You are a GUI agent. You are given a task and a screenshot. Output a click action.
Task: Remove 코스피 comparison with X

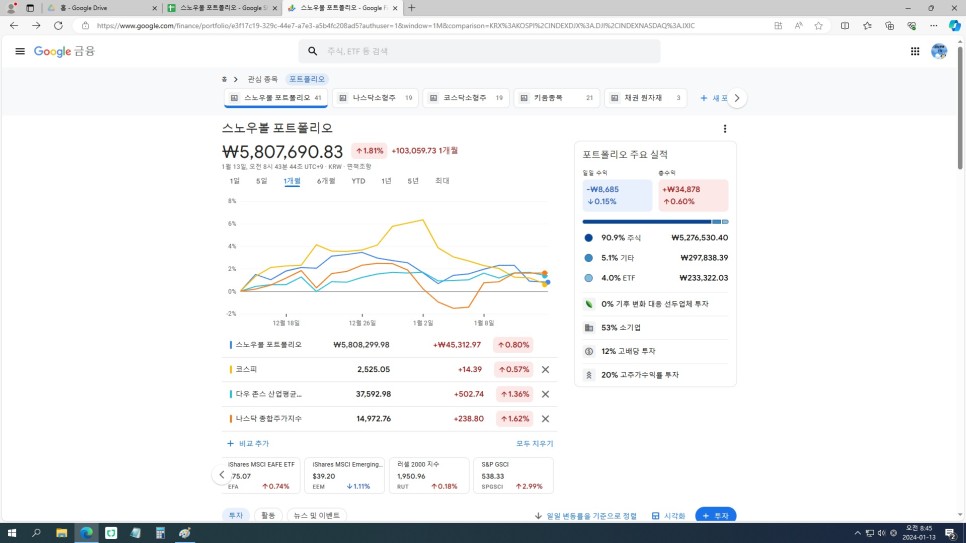545,370
